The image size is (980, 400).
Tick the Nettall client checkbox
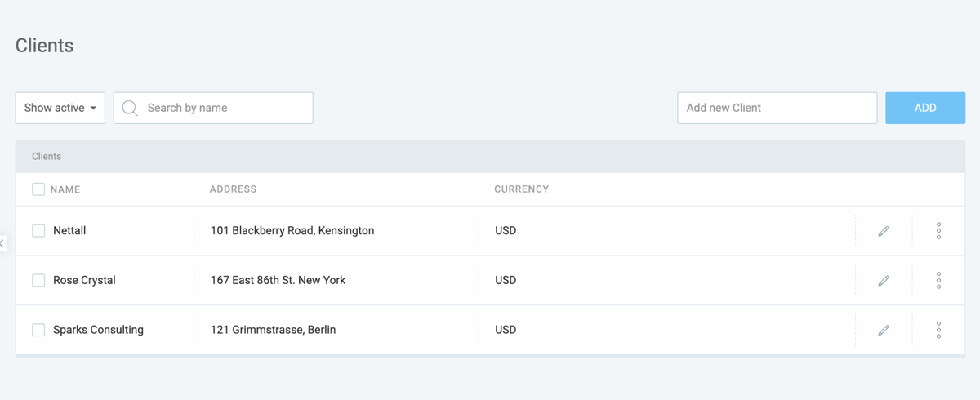(x=38, y=231)
